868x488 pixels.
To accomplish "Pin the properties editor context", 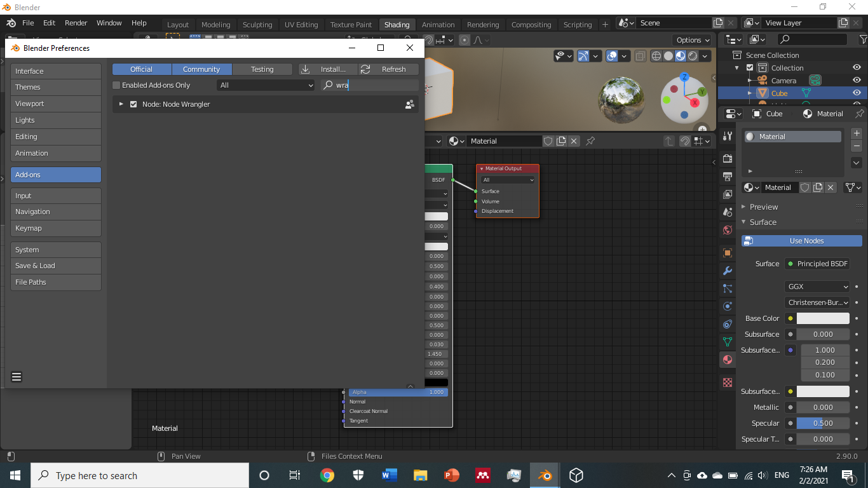I will 859,114.
